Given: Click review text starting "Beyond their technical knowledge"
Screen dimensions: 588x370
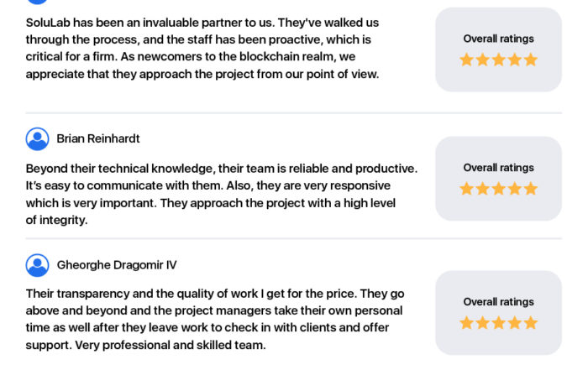Looking at the screenshot, I should pyautogui.click(x=218, y=195).
